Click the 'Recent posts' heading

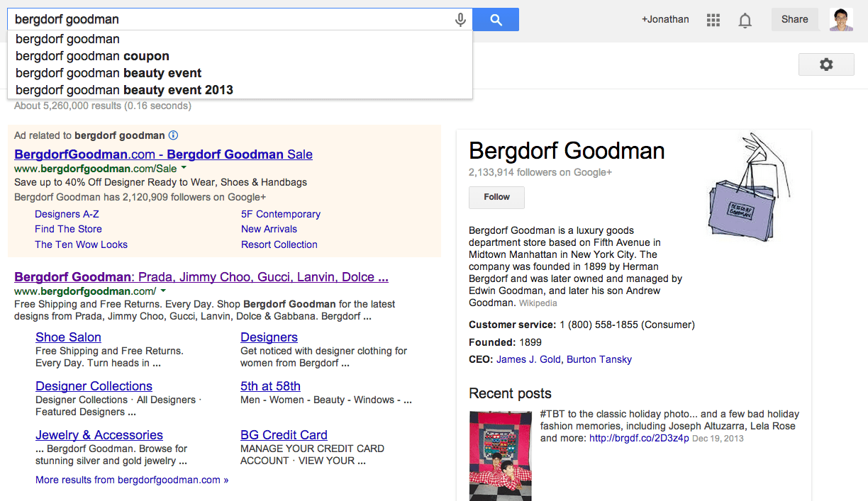510,393
